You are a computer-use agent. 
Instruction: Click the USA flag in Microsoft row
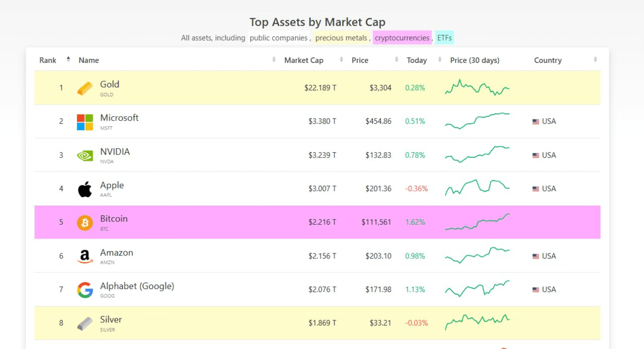[x=536, y=122]
